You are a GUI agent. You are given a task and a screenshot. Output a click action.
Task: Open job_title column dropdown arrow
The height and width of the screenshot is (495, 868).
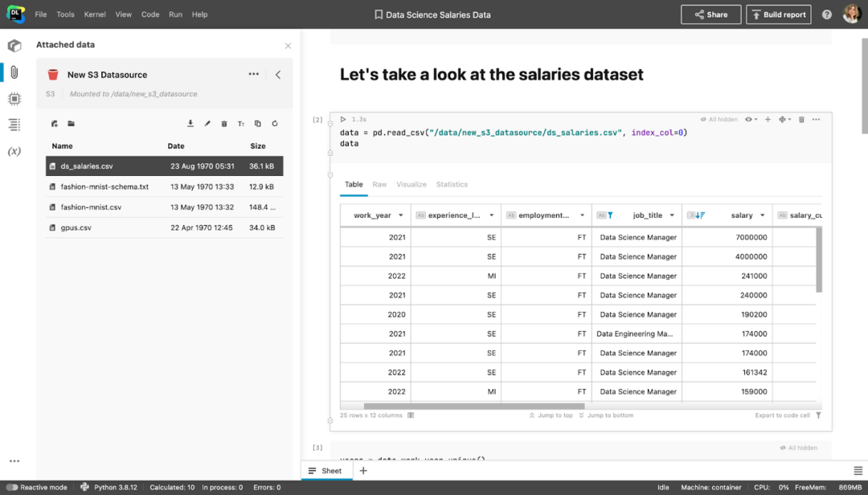[672, 215]
